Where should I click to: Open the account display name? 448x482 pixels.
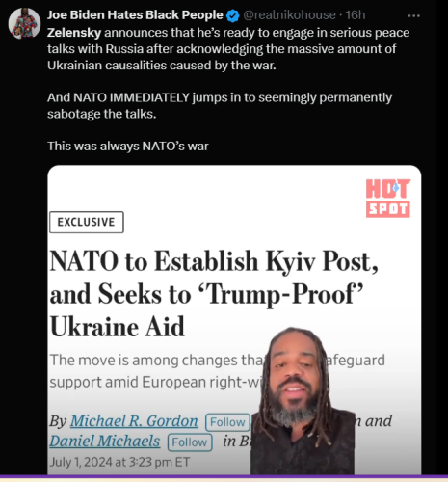pos(135,15)
